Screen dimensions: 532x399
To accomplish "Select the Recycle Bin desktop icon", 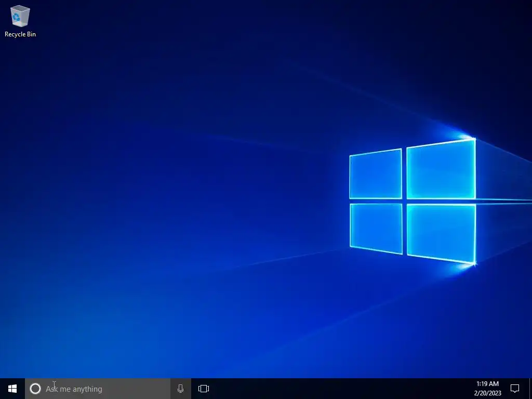I will coord(20,21).
